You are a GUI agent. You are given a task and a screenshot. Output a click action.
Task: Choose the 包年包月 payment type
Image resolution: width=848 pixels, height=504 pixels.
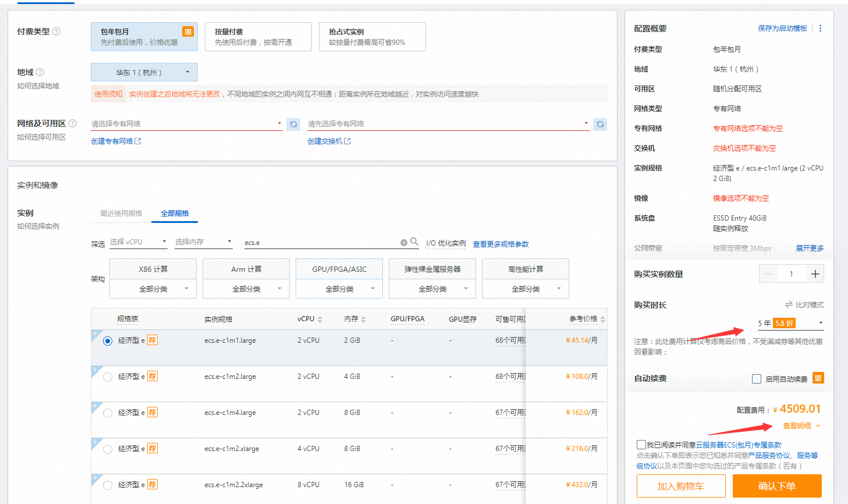144,37
